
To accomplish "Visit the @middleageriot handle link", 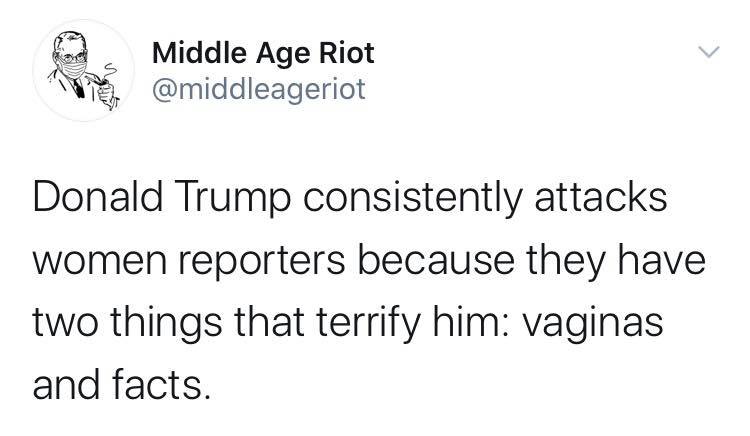I will (x=259, y=89).
